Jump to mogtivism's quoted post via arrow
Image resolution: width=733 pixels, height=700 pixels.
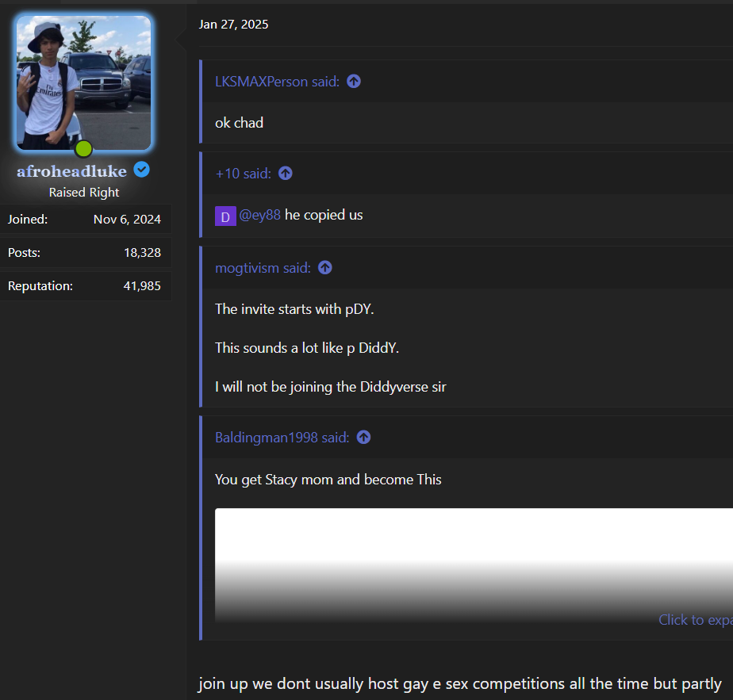point(325,268)
